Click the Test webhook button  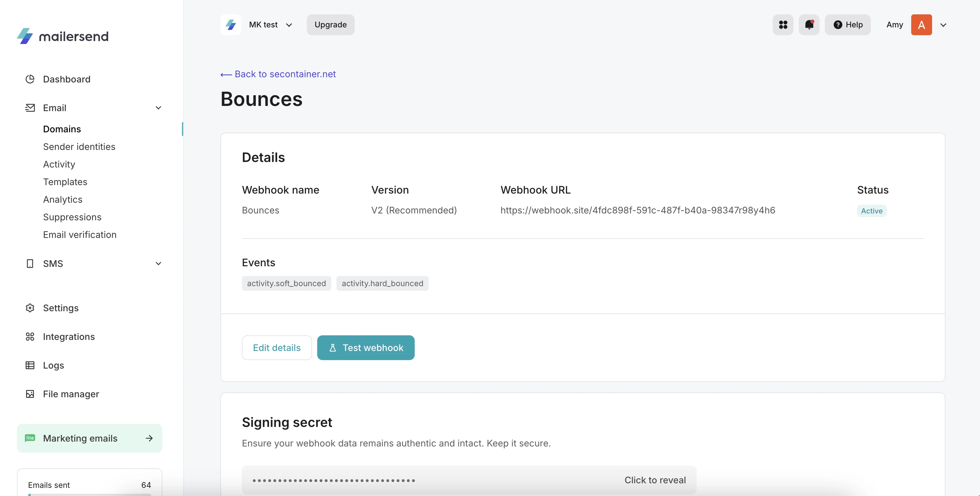tap(365, 347)
